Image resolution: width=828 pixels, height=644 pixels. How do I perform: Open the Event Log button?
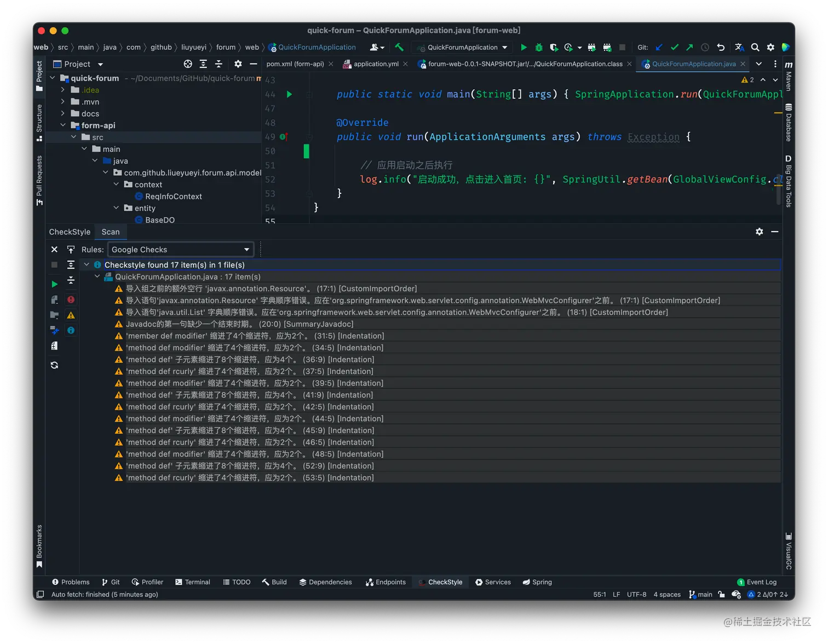tap(757, 582)
